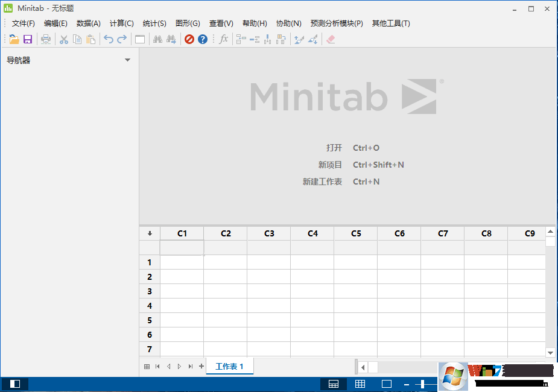Open the 统计(S) menu
Screen dimensions: 558x392
pos(154,24)
